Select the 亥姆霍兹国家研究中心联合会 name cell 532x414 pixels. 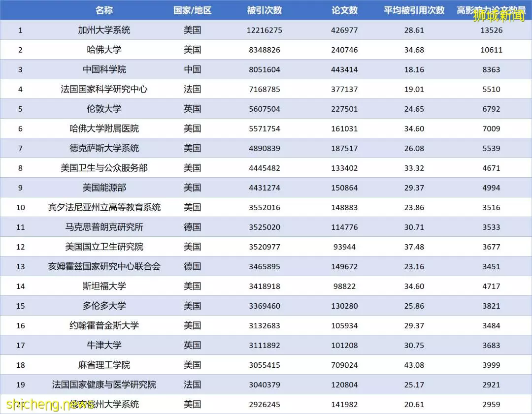click(104, 266)
